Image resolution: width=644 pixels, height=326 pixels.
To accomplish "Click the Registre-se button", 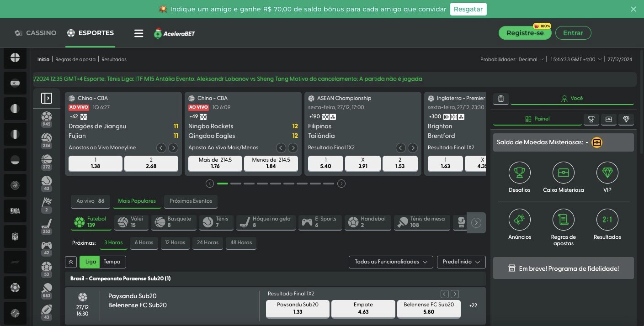I will point(525,33).
